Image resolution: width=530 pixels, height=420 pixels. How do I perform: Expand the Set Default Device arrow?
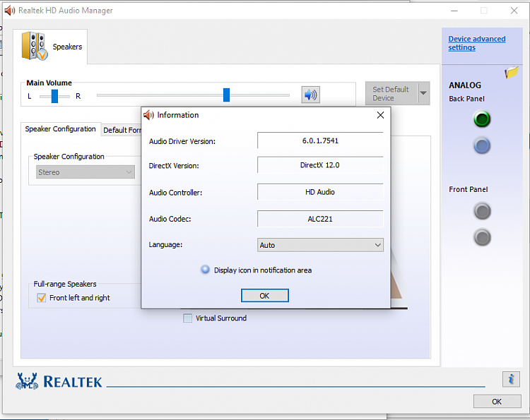(423, 93)
